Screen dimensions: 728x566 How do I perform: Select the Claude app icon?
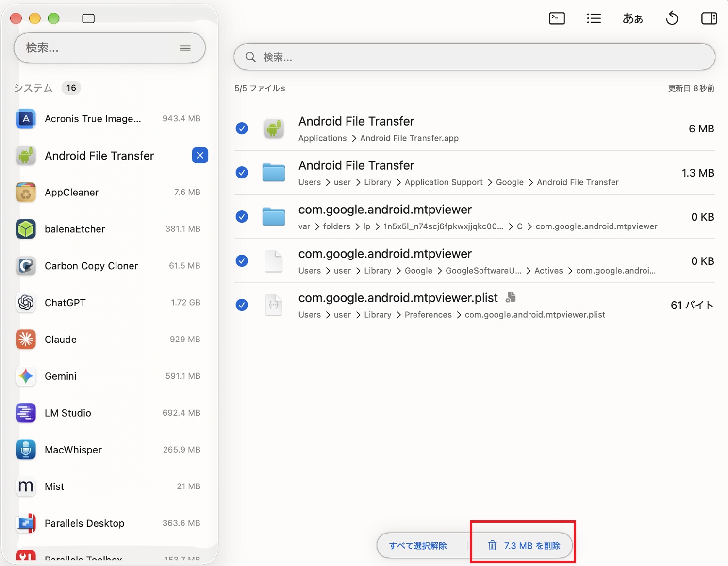pos(26,340)
